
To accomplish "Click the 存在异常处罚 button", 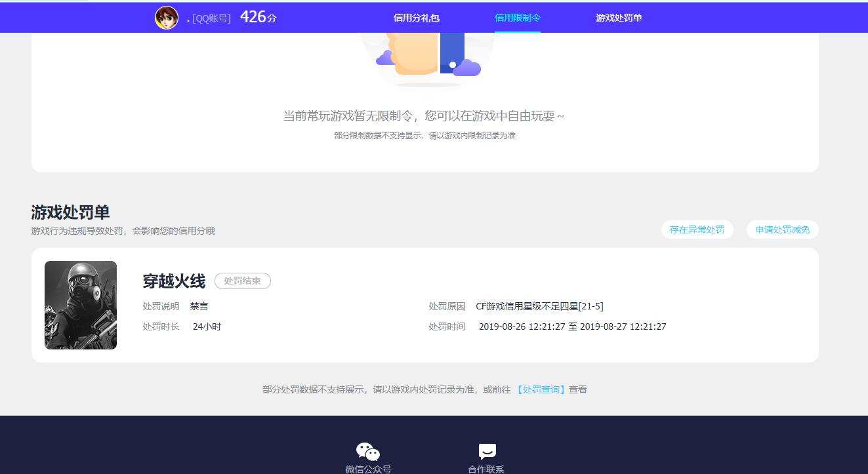I will pyautogui.click(x=697, y=229).
